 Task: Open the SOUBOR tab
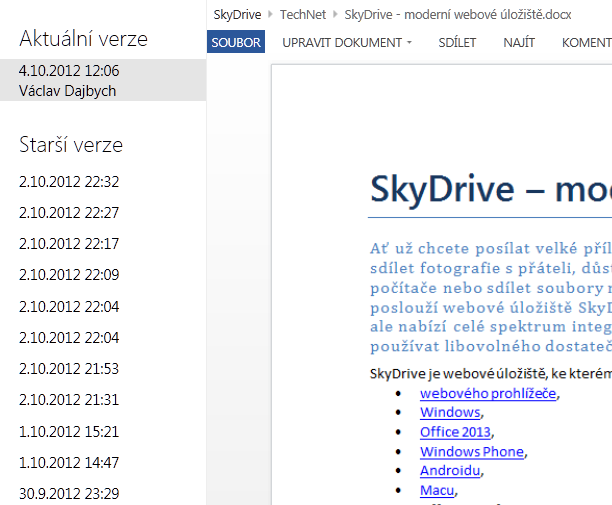(236, 42)
